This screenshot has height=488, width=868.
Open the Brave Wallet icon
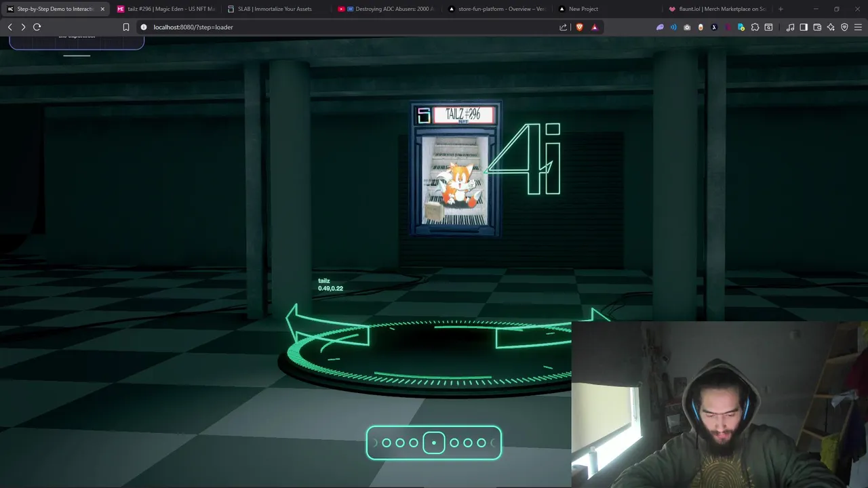click(x=817, y=27)
